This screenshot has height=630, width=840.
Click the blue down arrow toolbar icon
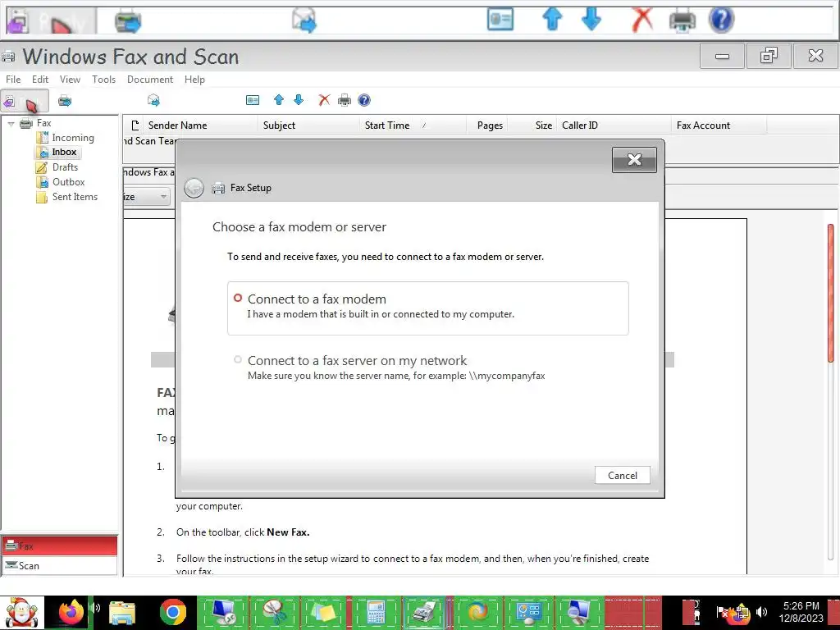299,100
